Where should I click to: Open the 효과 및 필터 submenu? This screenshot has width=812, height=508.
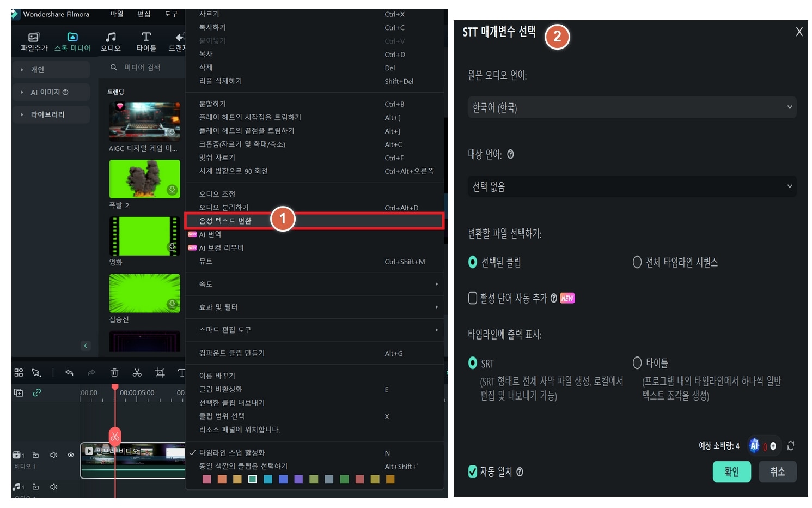coord(315,307)
